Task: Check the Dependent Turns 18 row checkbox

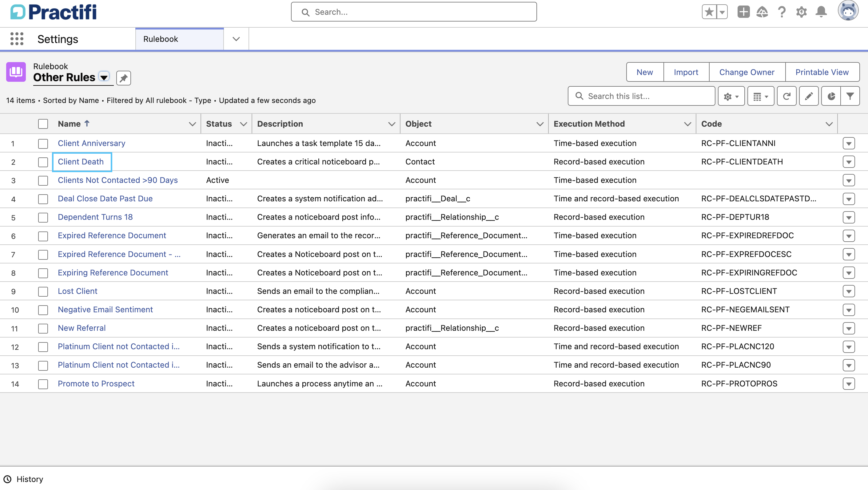Action: [43, 218]
